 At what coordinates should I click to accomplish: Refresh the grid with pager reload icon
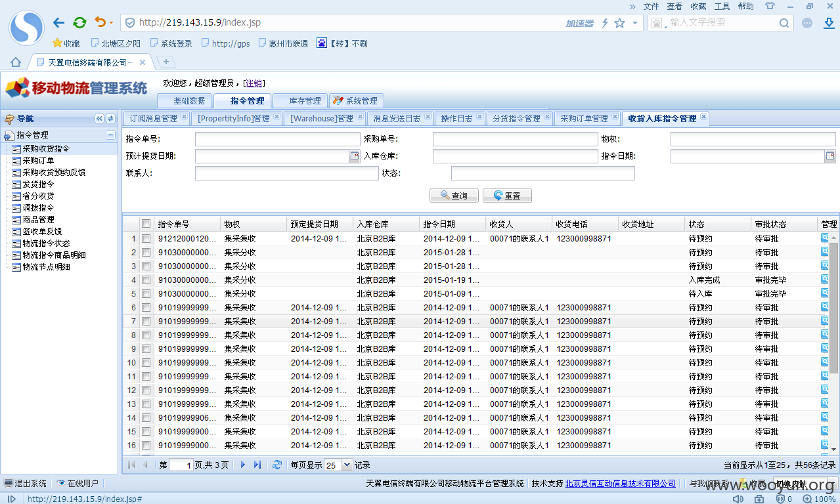point(276,465)
